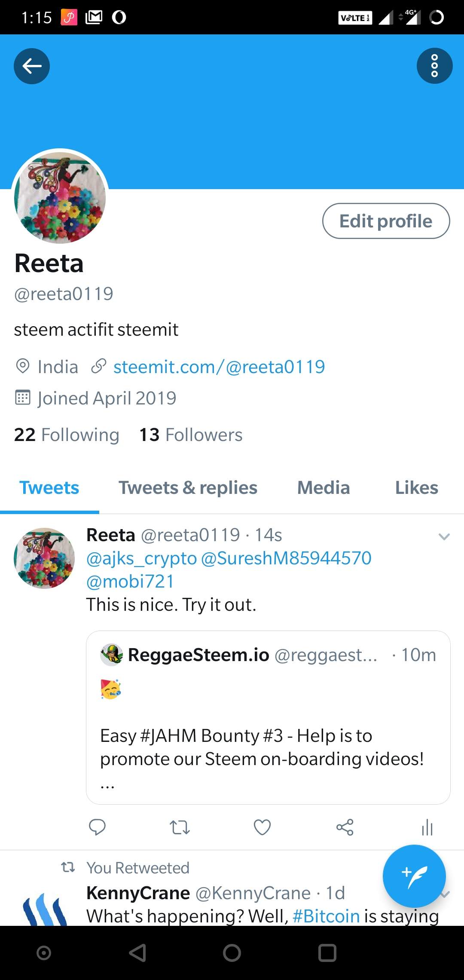Open the three-dot overflow menu
464x980 pixels.
tap(434, 66)
